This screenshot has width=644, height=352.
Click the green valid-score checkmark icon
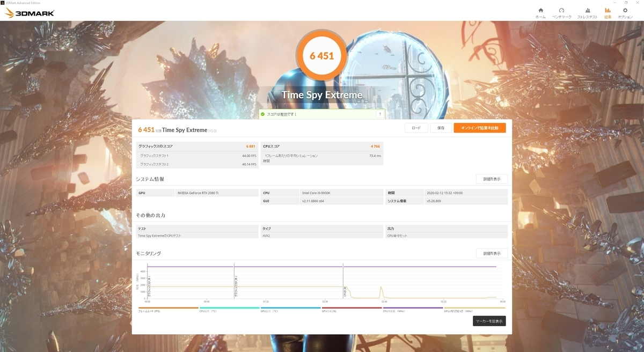point(262,114)
